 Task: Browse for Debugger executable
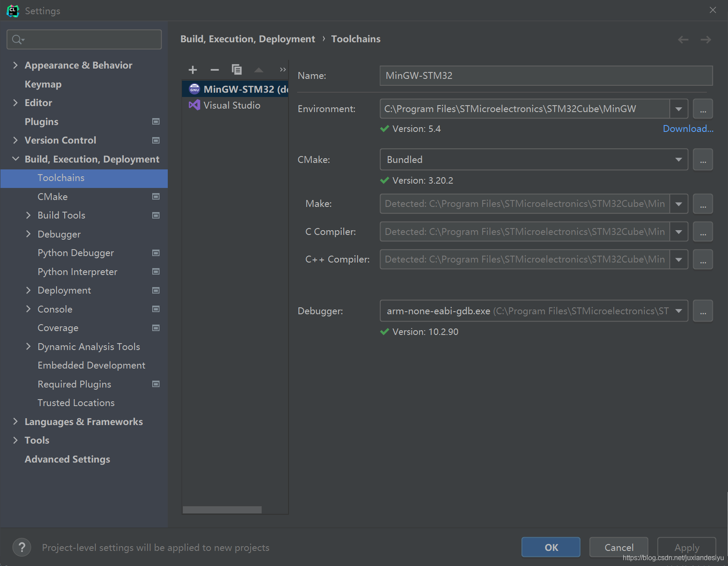(x=703, y=311)
